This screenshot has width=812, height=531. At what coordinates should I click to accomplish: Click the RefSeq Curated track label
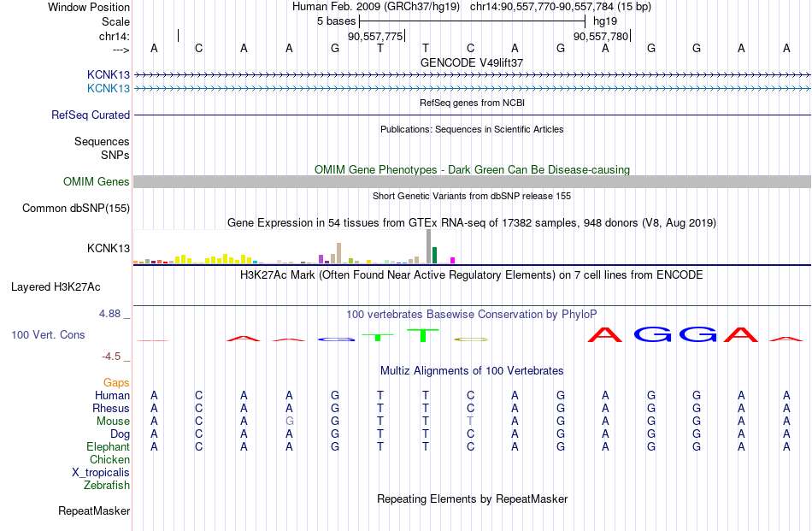(90, 115)
